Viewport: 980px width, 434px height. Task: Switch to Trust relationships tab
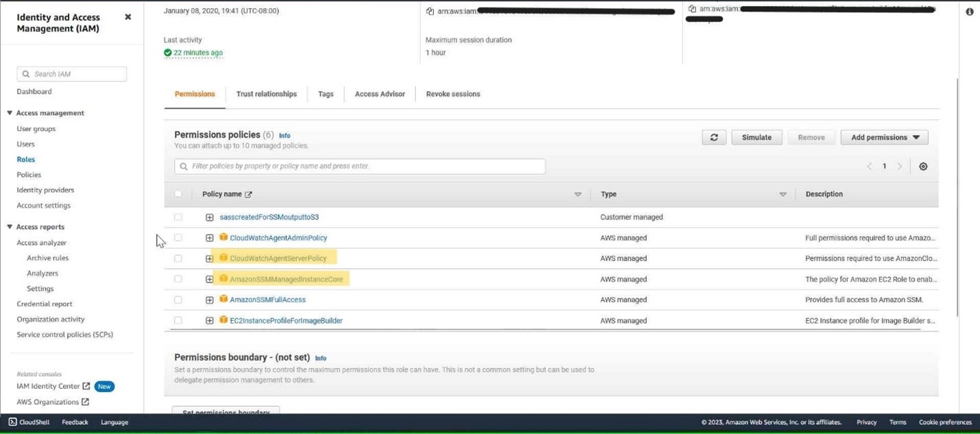[x=267, y=94]
